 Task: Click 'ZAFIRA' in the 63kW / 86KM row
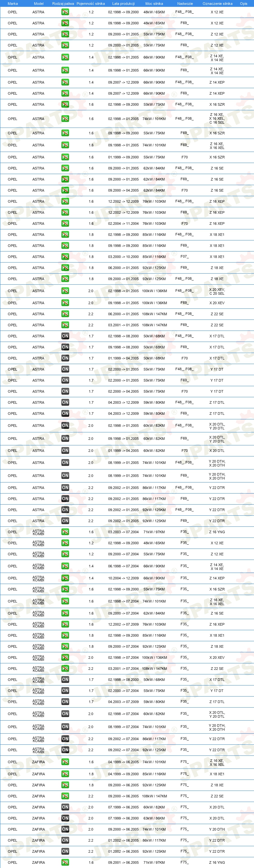pyautogui.click(x=38, y=818)
